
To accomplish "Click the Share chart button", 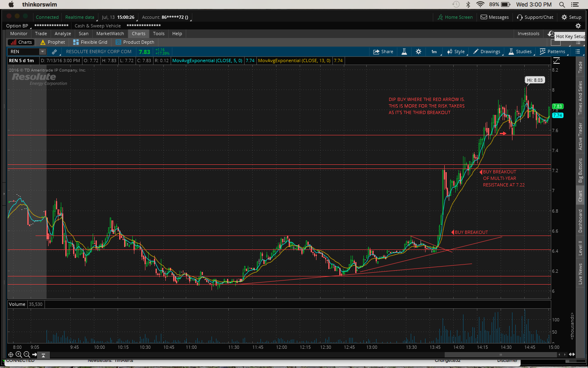I will pos(383,52).
